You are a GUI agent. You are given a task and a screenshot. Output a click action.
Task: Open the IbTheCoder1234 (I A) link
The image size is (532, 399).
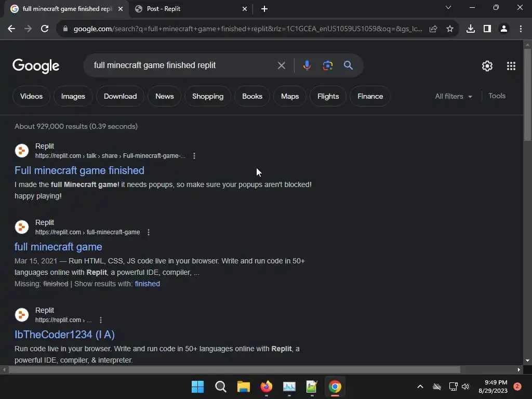pyautogui.click(x=64, y=335)
